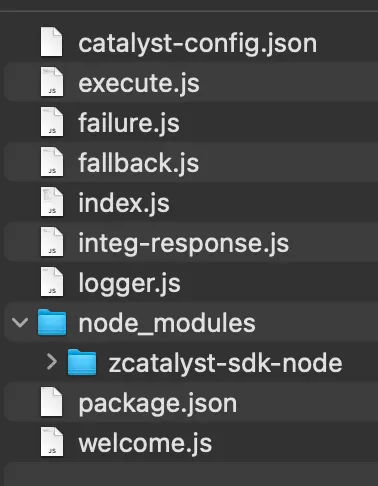Select the index.js file name
This screenshot has width=378, height=486.
click(124, 203)
